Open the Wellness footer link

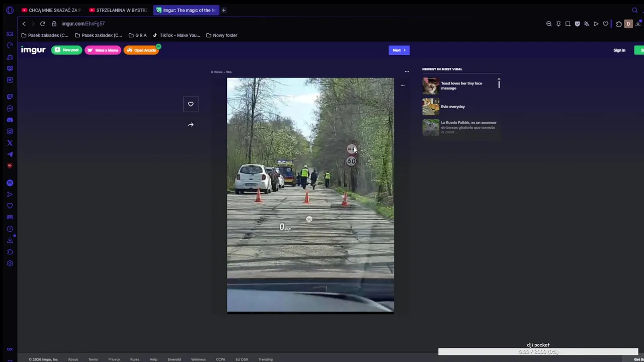(198, 359)
